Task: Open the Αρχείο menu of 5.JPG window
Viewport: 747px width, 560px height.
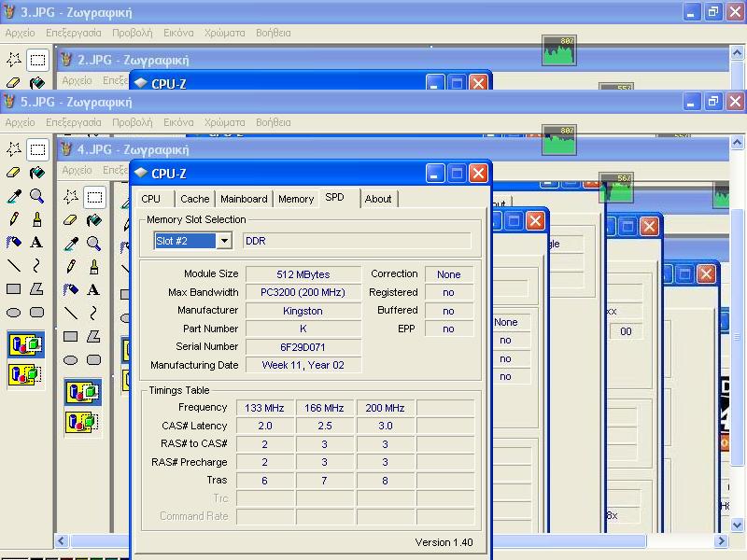Action: (x=20, y=122)
